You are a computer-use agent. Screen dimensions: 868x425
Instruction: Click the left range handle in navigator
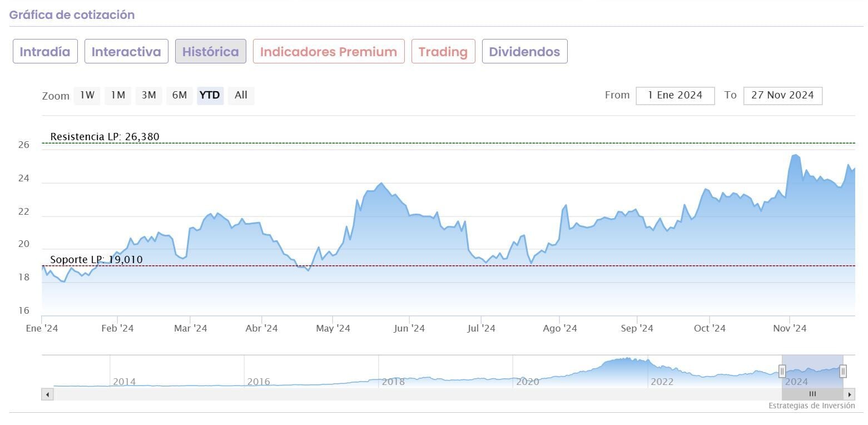pyautogui.click(x=782, y=371)
